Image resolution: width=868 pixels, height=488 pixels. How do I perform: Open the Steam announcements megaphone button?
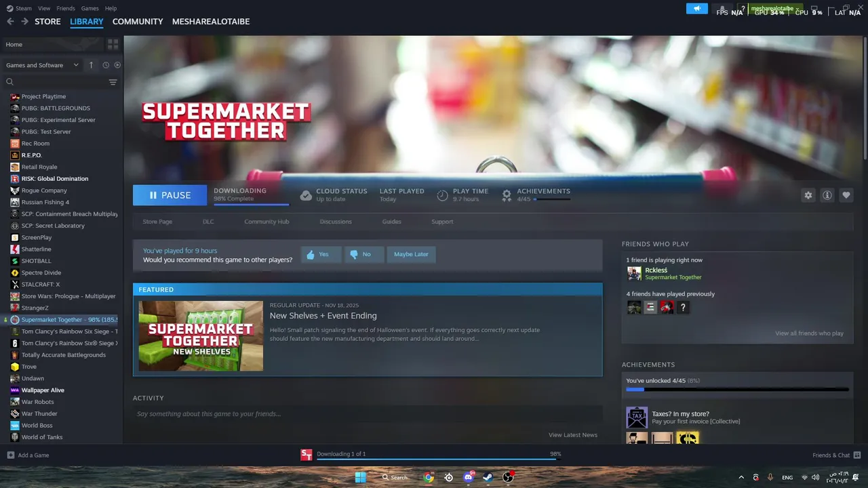click(696, 8)
